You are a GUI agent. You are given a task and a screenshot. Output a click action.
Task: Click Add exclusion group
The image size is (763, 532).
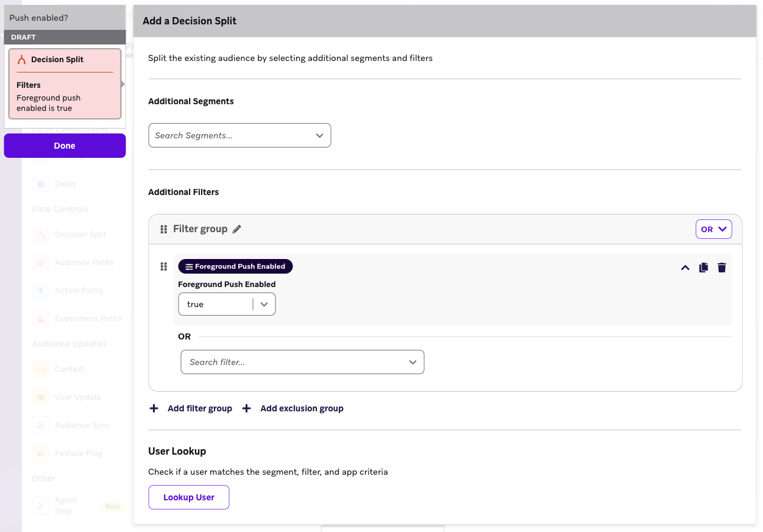[302, 408]
